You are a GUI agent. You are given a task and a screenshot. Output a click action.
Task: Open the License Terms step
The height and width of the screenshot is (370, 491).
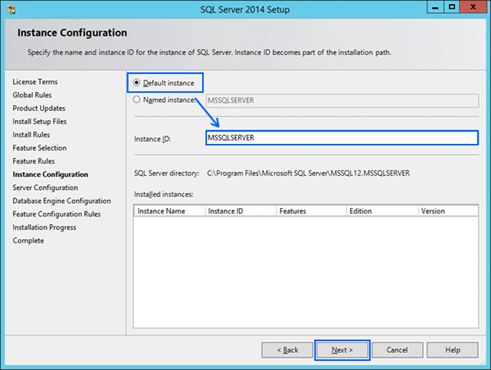(x=35, y=82)
